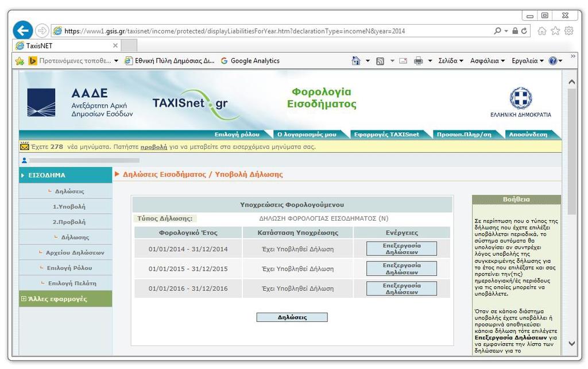Click the read mail icon in command bar
This screenshot has width=588, height=369.
point(403,61)
